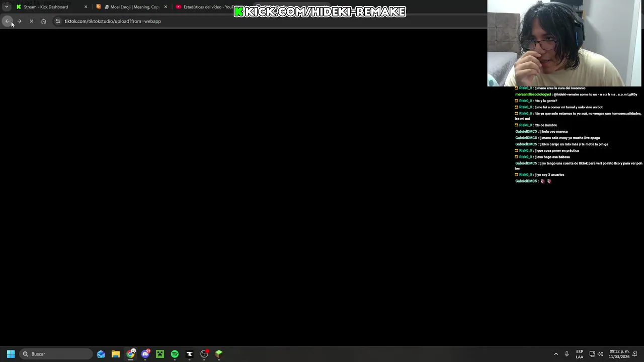Open Discord from the taskbar
Image resolution: width=644 pixels, height=362 pixels.
pos(145,354)
